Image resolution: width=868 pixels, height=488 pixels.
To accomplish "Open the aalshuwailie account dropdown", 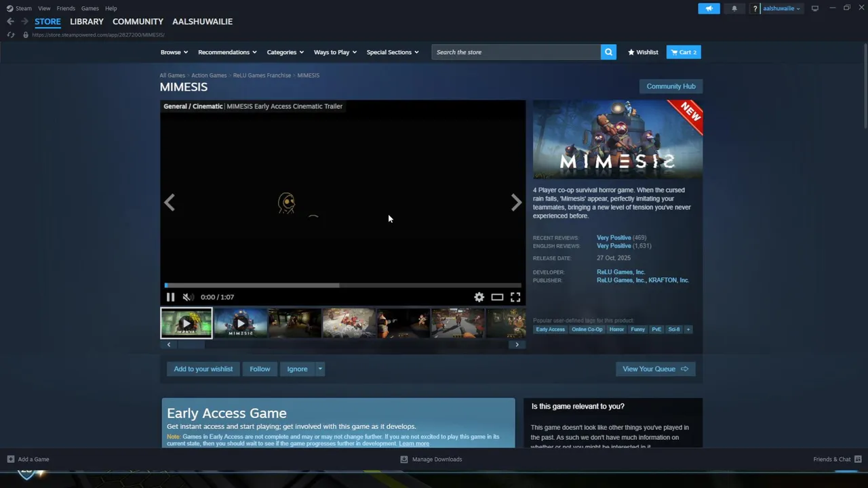I will coord(782,9).
